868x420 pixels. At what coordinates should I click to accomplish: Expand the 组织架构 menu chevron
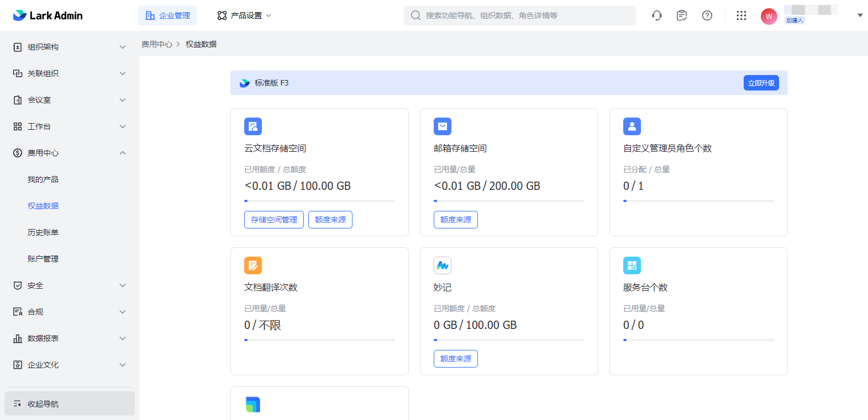[x=123, y=47]
